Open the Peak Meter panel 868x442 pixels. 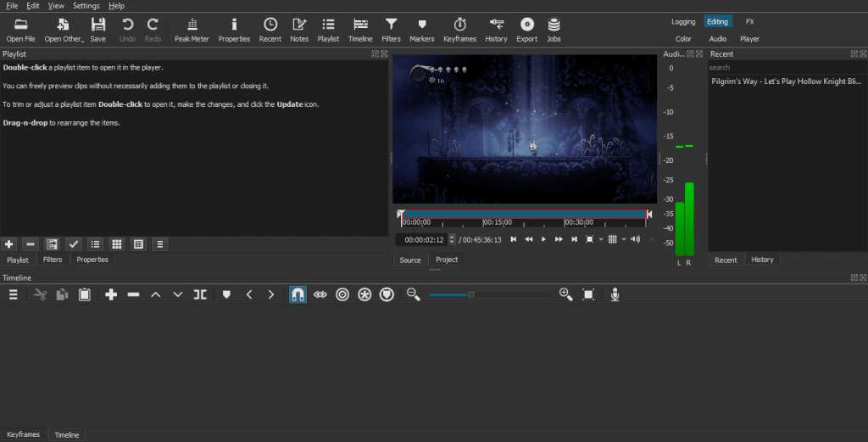pos(192,30)
